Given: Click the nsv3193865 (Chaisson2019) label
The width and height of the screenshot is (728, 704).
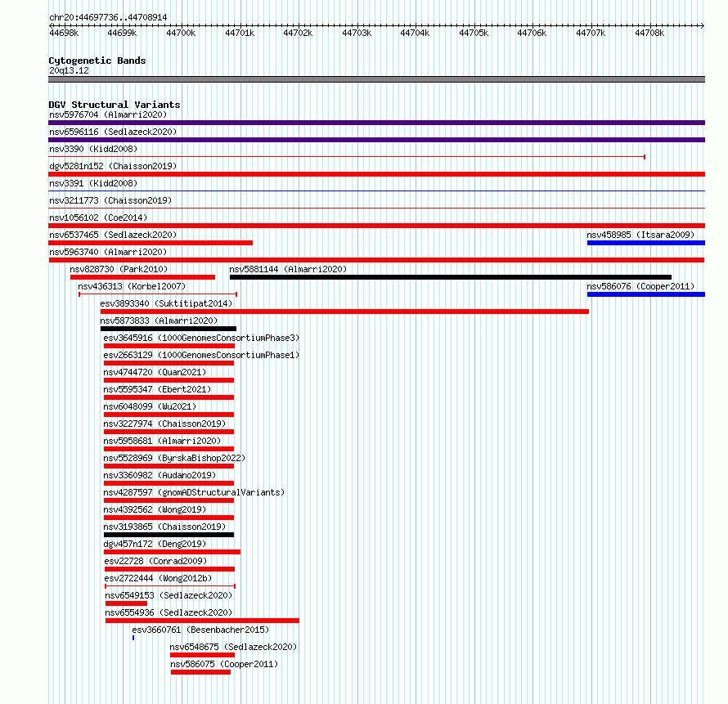Looking at the screenshot, I should pos(164,527).
